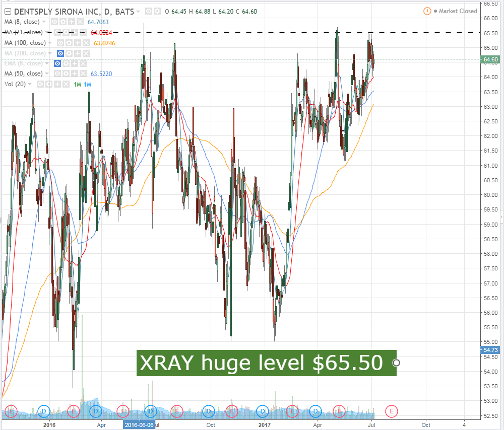
Task: Click the MA (50, close) indicator label
Action: (24, 74)
